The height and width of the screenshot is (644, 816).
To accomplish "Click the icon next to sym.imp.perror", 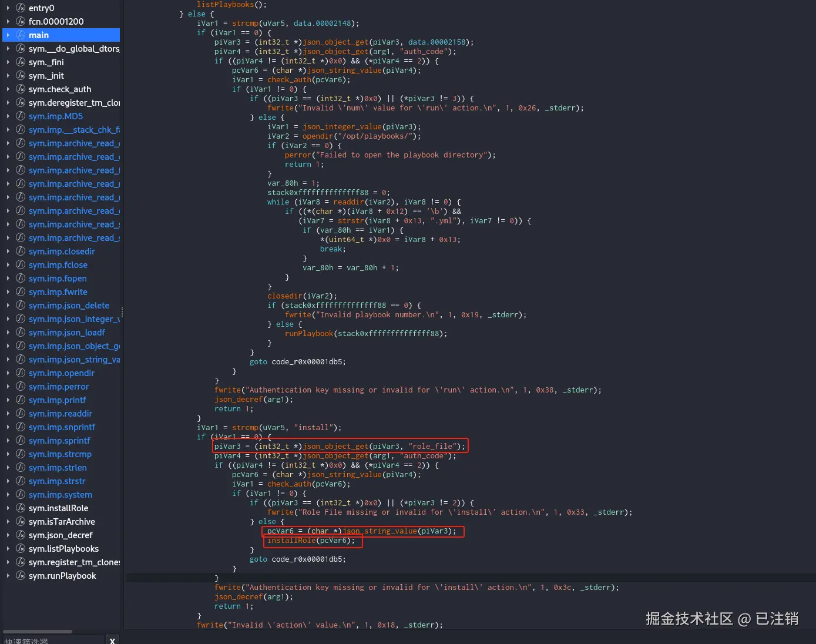I will coord(21,387).
